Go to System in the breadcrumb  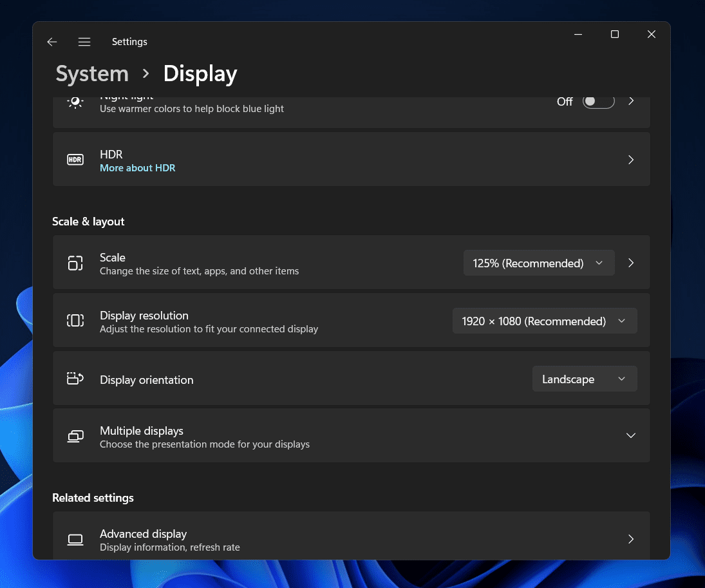tap(92, 74)
